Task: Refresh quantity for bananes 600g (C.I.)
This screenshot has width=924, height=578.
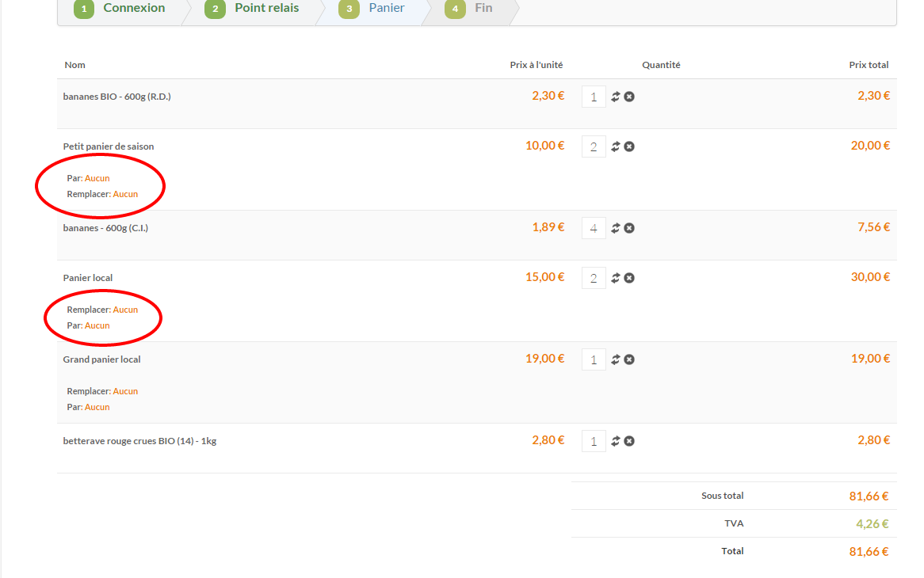Action: (x=615, y=228)
